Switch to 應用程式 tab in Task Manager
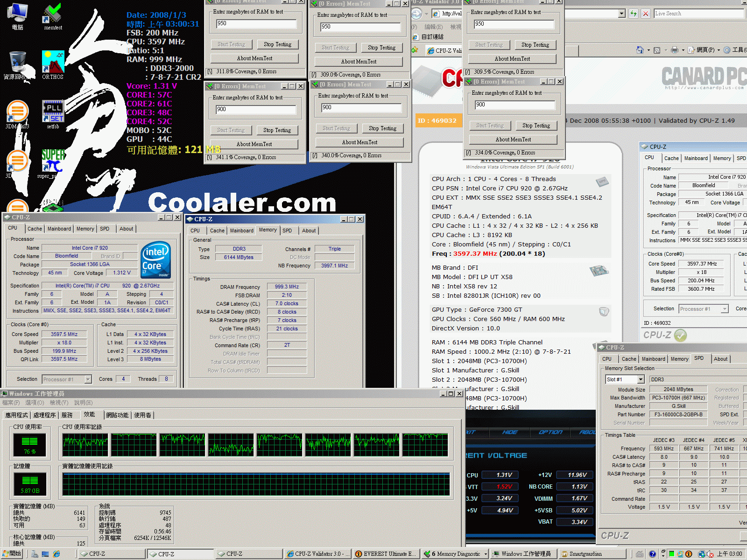The width and height of the screenshot is (747, 560). (x=16, y=415)
